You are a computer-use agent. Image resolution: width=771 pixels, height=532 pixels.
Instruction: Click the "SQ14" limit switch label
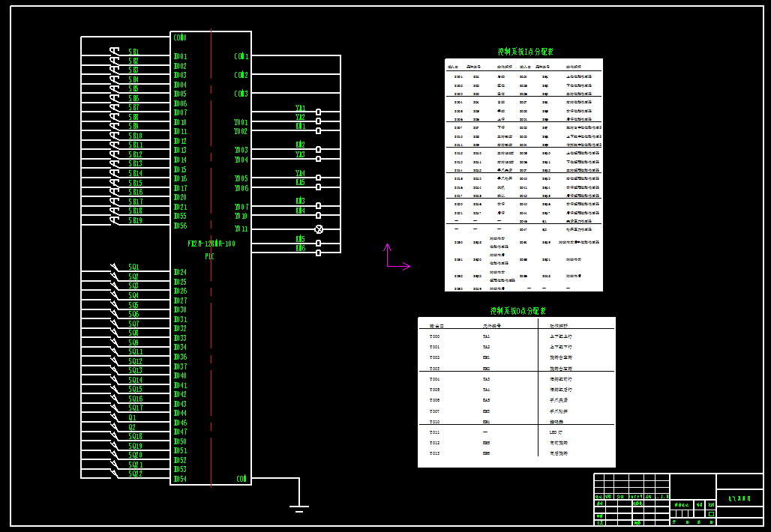tap(136, 380)
